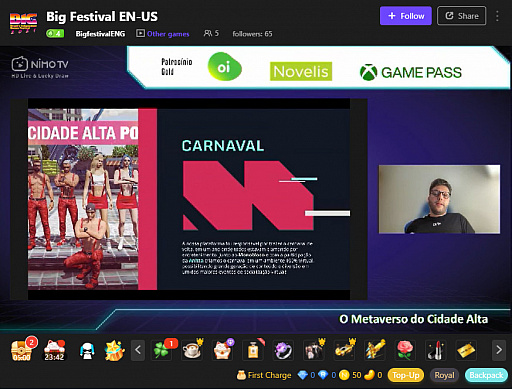Screen dimensions: 512x389
Task: Pick the diamond ring gift
Action: [283, 350]
